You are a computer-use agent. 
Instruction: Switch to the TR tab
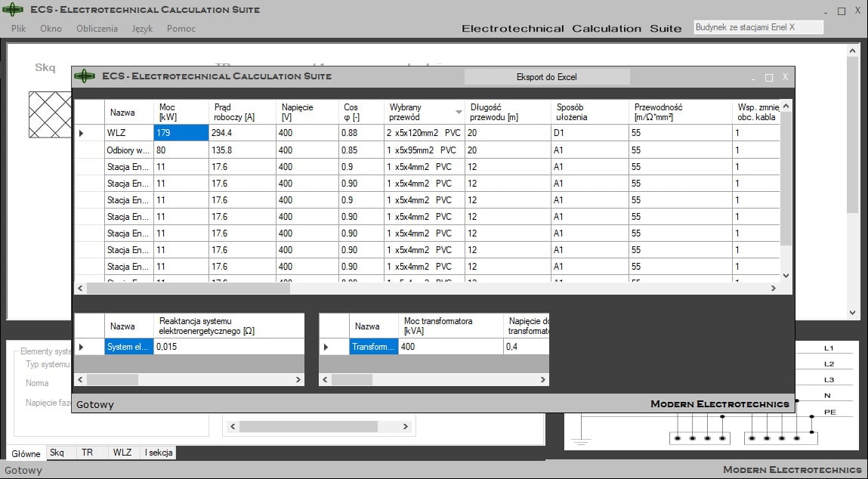point(88,453)
